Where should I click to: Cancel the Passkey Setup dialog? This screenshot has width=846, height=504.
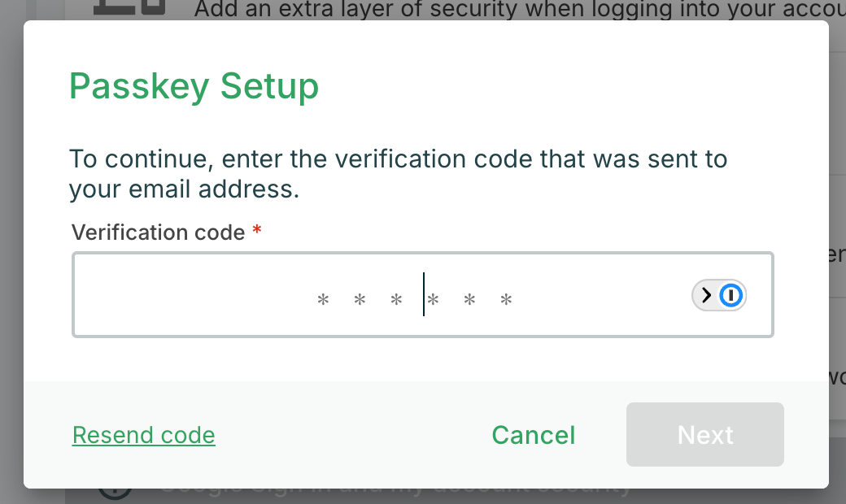(x=533, y=436)
